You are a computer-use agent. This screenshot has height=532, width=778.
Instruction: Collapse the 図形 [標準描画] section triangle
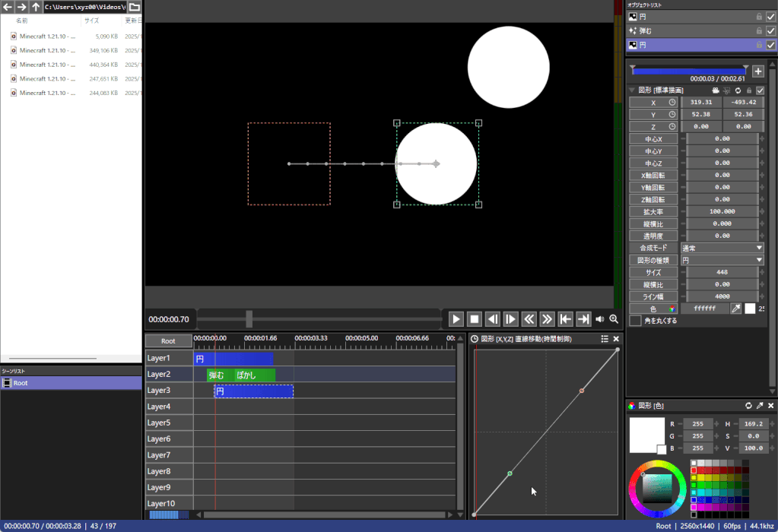[x=632, y=90]
